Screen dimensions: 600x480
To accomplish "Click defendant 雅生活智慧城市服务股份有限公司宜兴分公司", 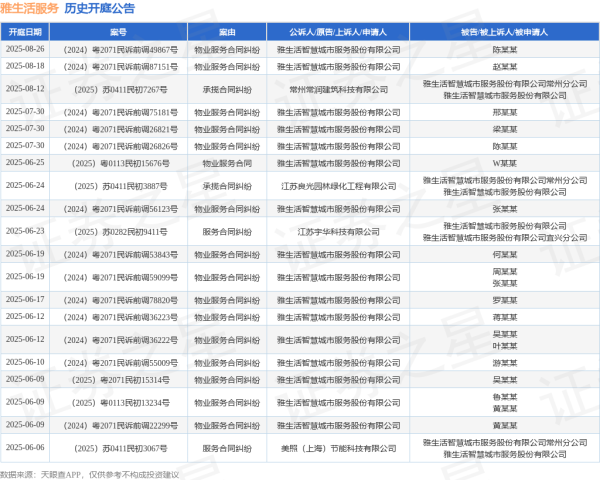I will pos(505,238).
